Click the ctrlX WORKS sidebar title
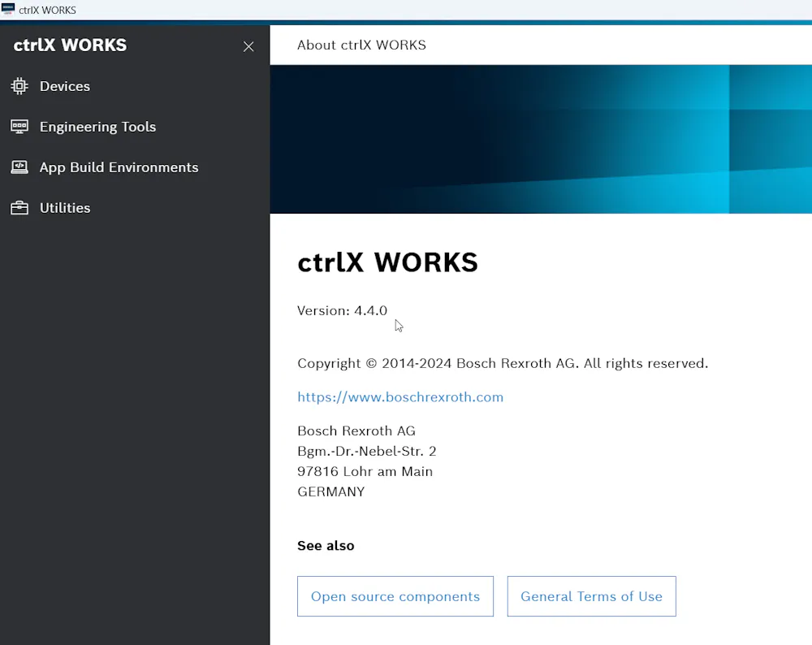812x645 pixels. pyautogui.click(x=70, y=45)
